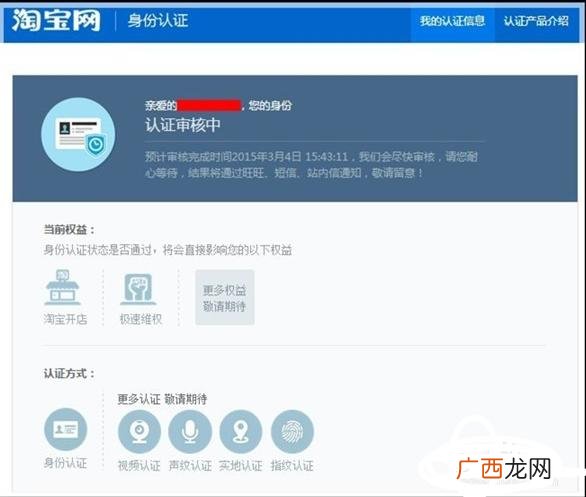The image size is (586, 497).
Task: Click the 淘宝开店 label
Action: 65,319
